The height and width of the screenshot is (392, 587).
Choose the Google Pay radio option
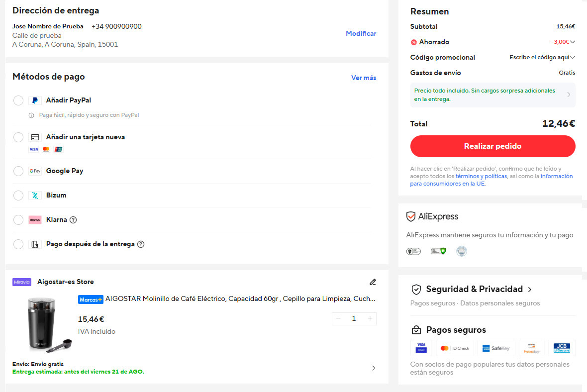click(x=18, y=171)
